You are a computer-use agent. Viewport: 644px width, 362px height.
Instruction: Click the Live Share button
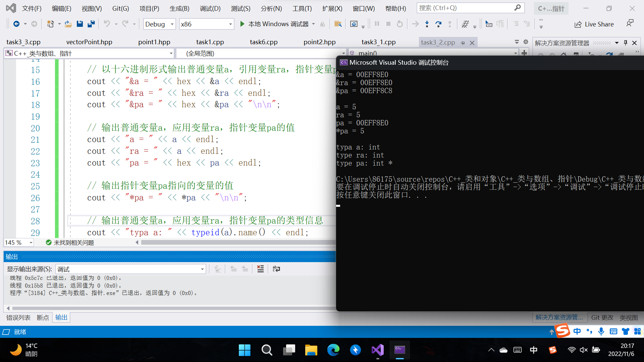594,24
